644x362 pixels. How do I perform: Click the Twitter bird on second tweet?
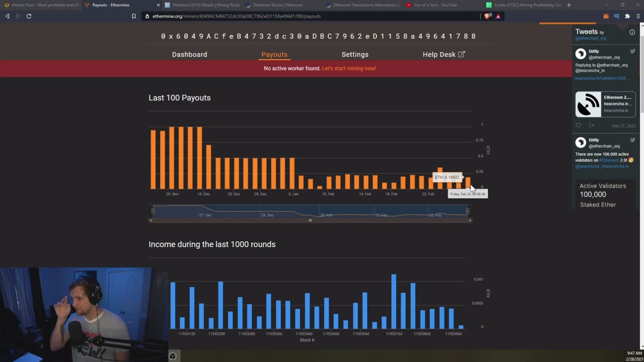[x=632, y=140]
